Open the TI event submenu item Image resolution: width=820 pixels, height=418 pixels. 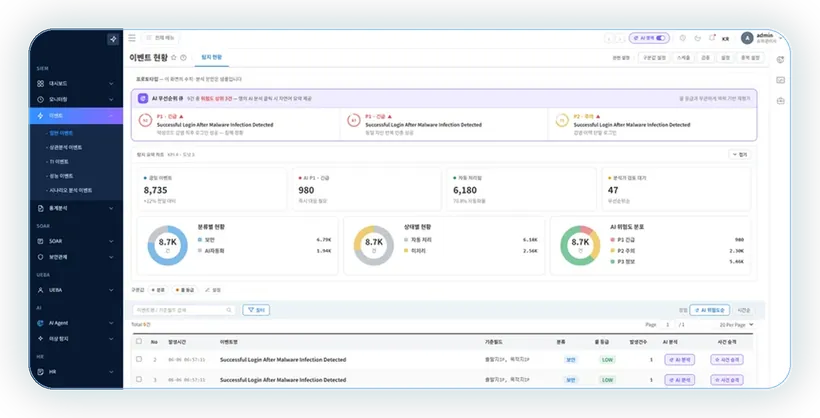click(59, 162)
